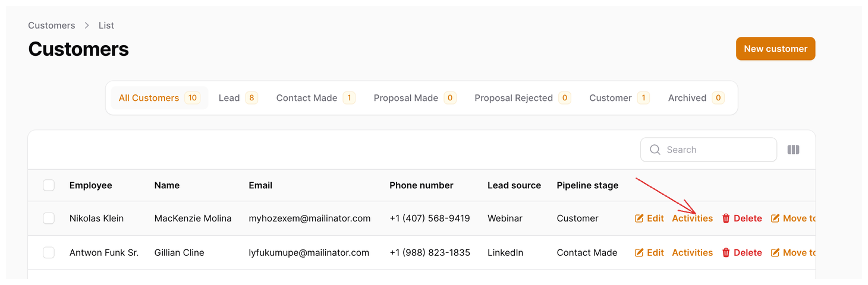
Task: Click Delete trash icon for Gillian Cline
Action: pos(726,253)
